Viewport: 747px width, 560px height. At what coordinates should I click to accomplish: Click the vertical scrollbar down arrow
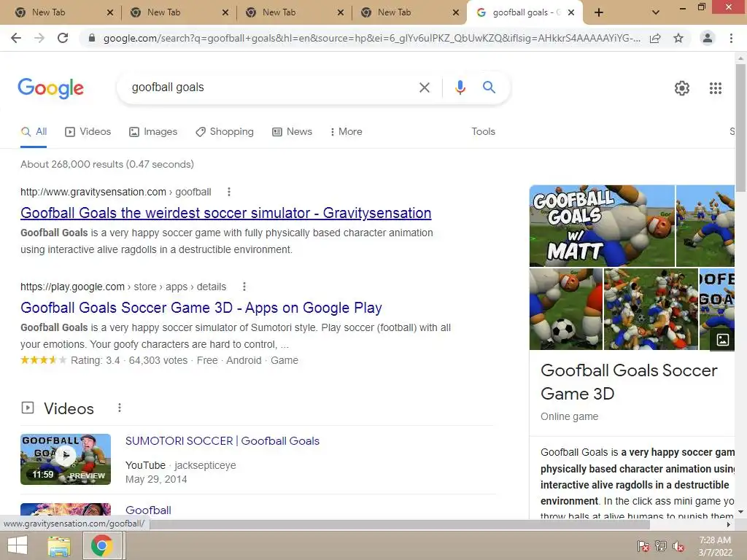(x=741, y=512)
